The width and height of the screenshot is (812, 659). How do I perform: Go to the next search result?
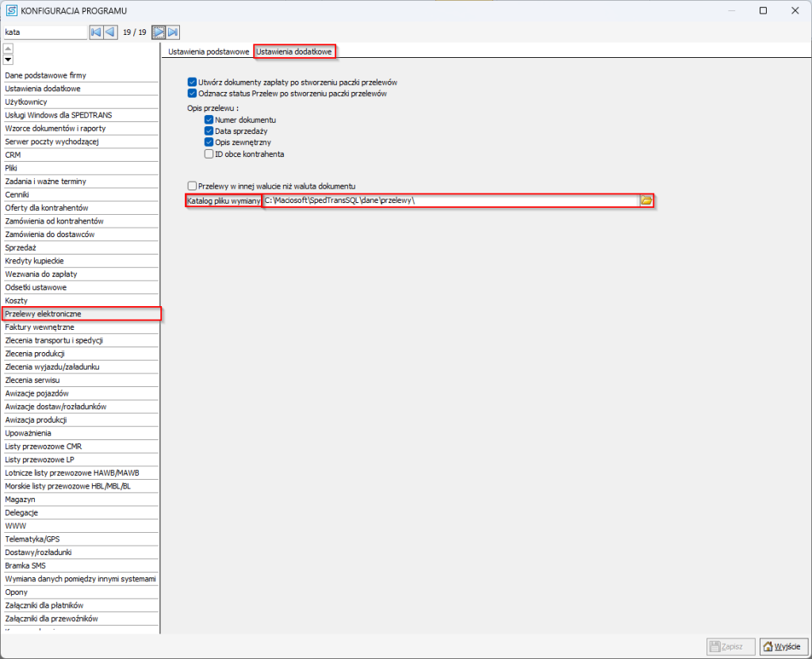click(159, 33)
